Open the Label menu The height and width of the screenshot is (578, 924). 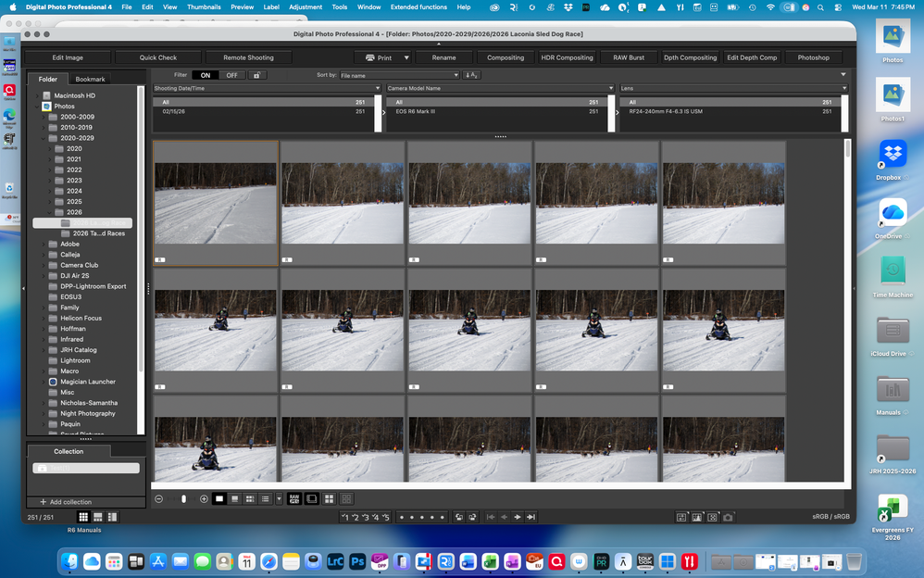pos(271,7)
